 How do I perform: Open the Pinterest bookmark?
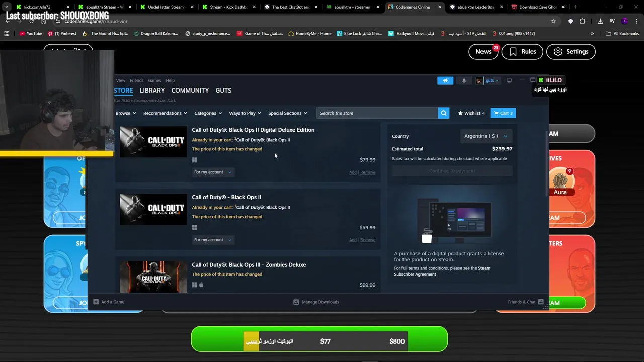tap(62, 34)
